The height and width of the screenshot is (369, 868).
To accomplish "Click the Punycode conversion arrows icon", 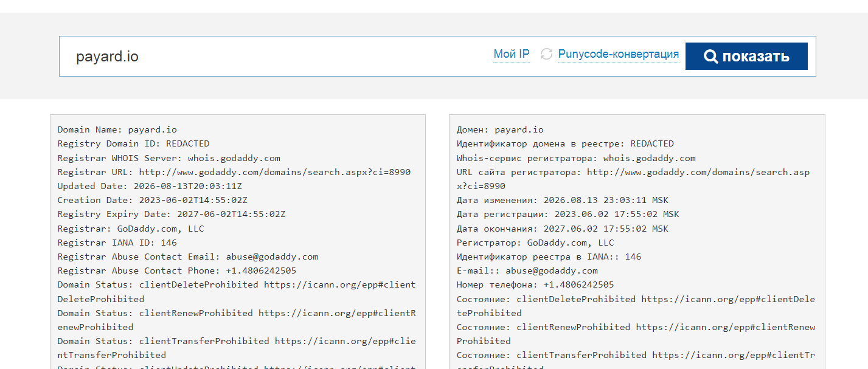I will click(546, 54).
